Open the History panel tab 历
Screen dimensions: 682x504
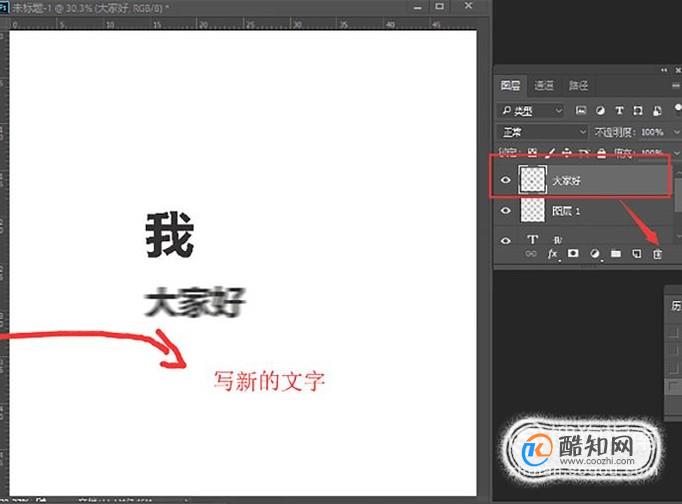[x=676, y=305]
